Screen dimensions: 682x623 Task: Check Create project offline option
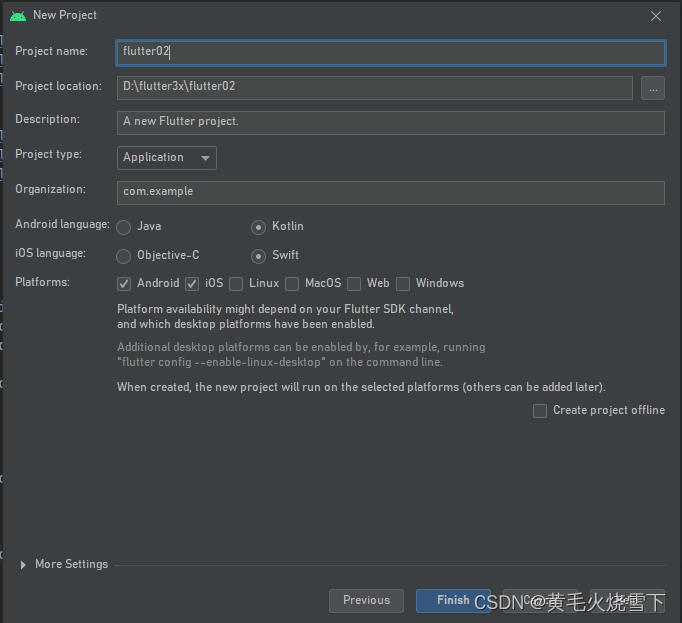point(540,411)
